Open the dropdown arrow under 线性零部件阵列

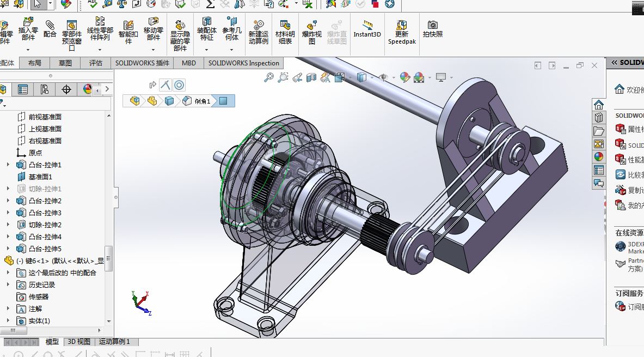click(100, 50)
